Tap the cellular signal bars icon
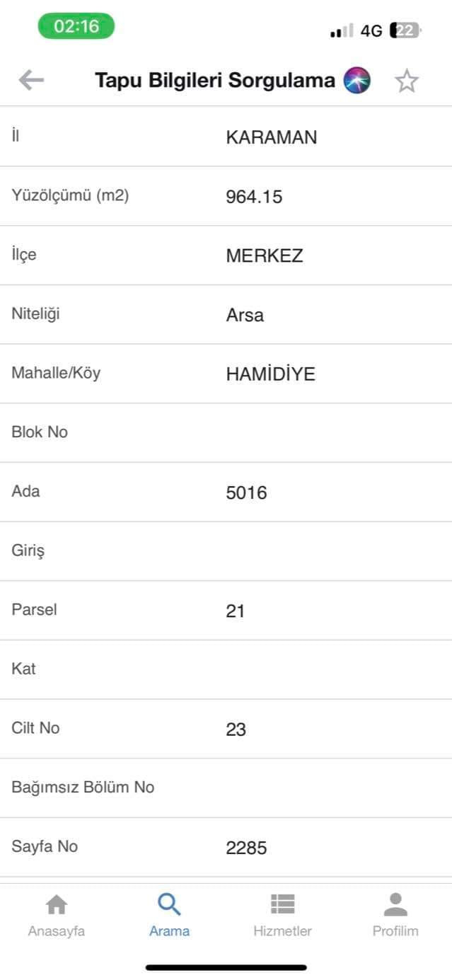452x980 pixels. click(342, 31)
